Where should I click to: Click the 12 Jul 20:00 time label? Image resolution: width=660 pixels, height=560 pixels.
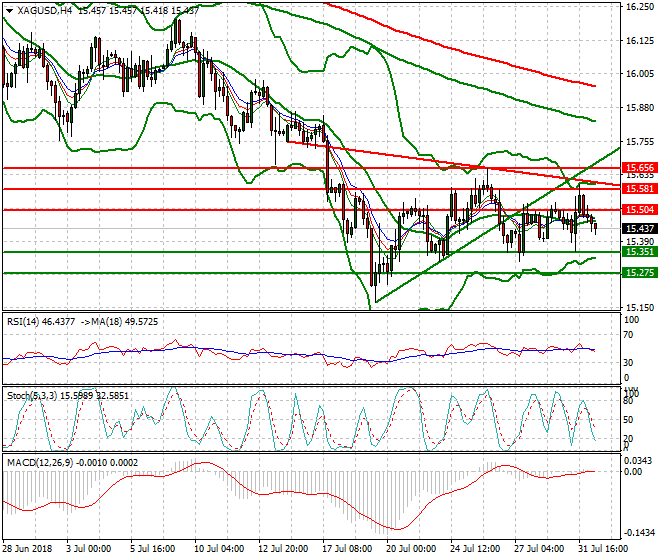pos(283,549)
